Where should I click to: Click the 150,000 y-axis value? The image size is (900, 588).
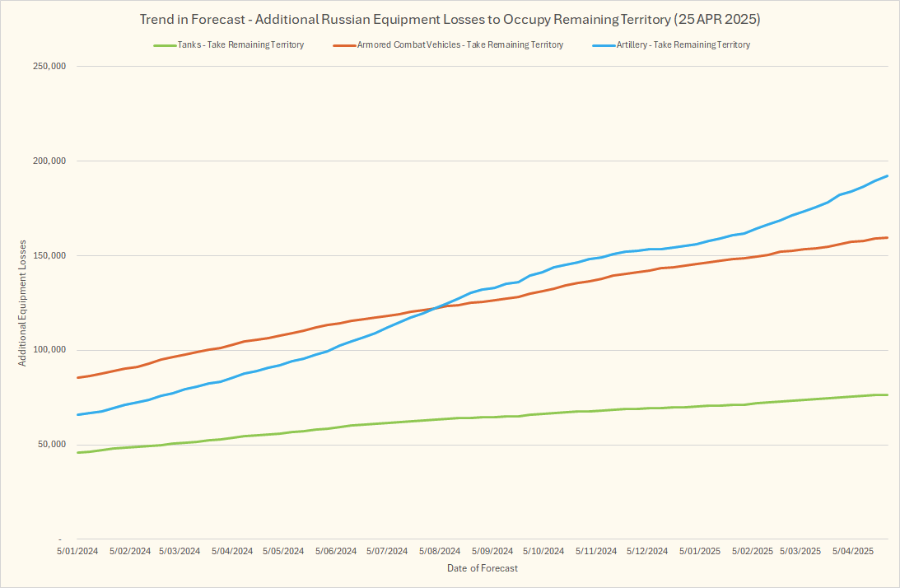point(49,256)
